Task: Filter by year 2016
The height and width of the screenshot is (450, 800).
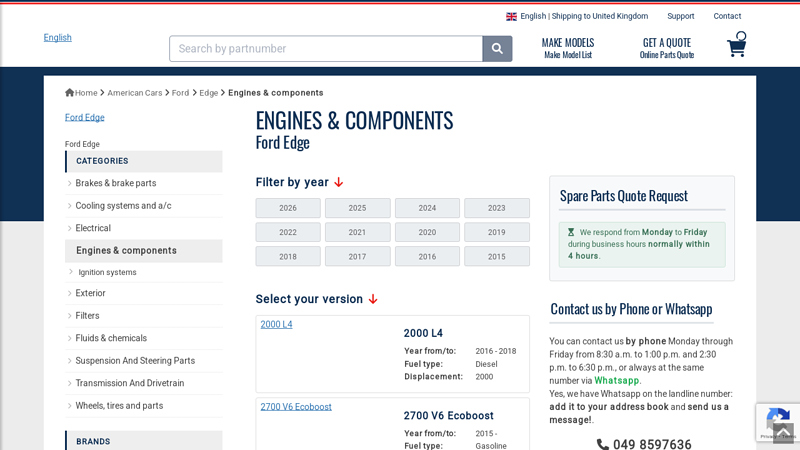Action: [427, 257]
